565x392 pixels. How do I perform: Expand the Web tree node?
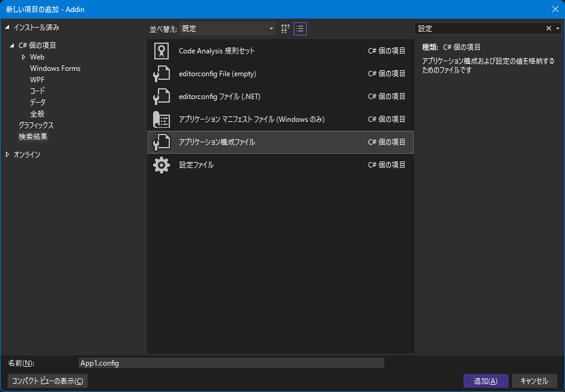(23, 57)
